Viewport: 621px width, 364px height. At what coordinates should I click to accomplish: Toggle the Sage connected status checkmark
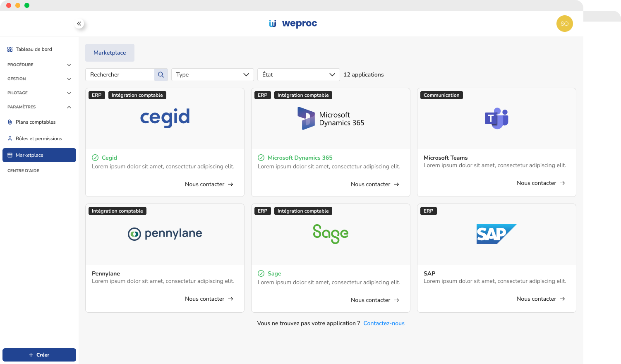pos(261,273)
